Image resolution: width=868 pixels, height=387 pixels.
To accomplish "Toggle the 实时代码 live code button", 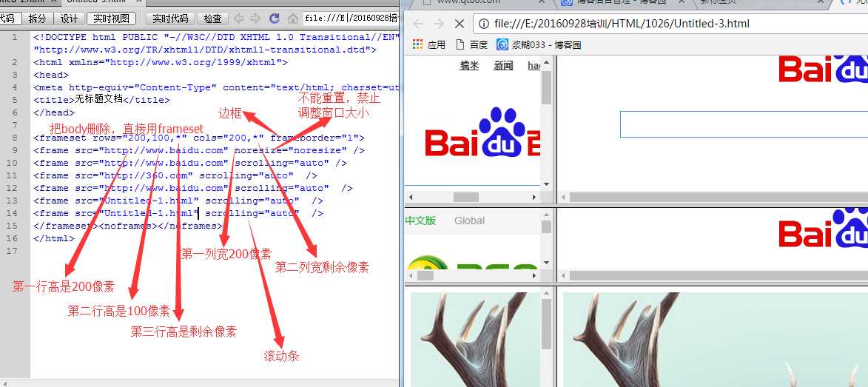I will [x=170, y=18].
